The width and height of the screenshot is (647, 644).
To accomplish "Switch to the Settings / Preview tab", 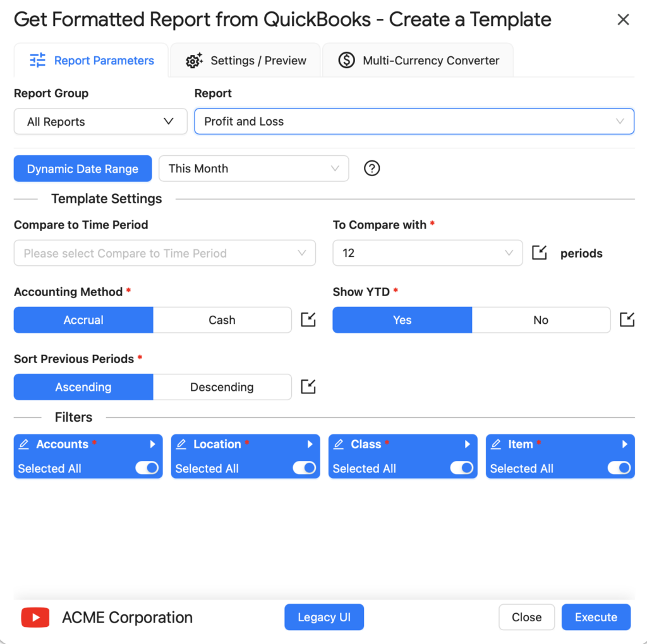I will [x=246, y=61].
